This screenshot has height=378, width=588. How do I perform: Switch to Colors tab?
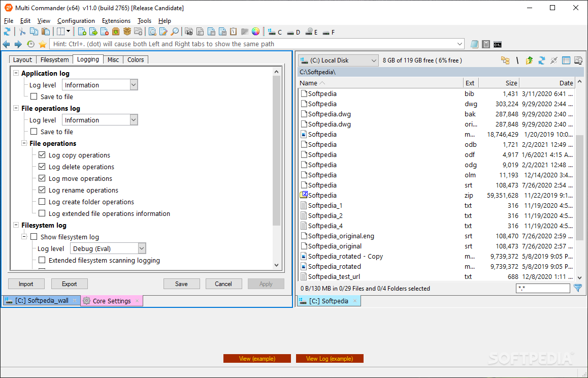[x=136, y=59]
